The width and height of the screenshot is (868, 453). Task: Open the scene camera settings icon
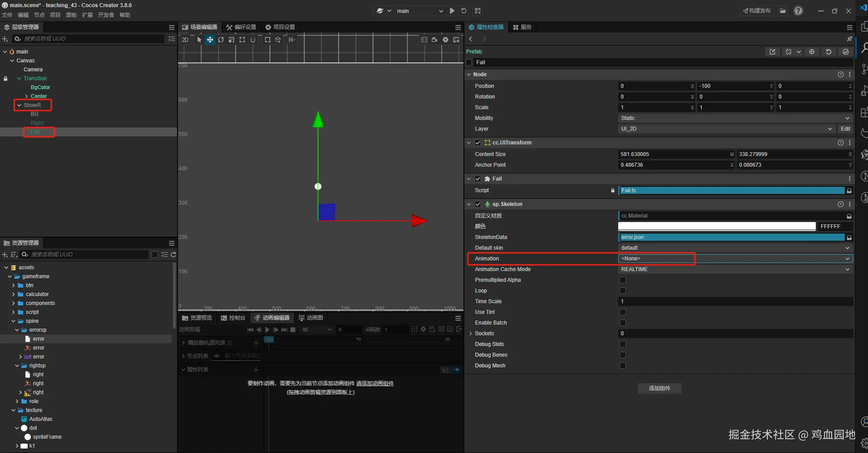(x=434, y=40)
